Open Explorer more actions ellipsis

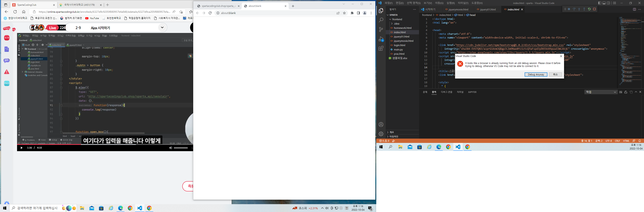click(415, 9)
